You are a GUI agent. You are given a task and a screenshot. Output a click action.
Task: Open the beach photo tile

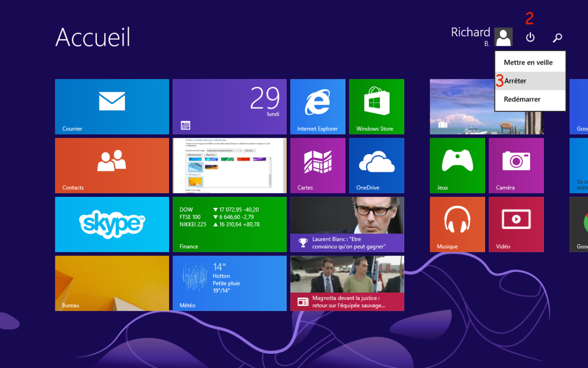487,106
